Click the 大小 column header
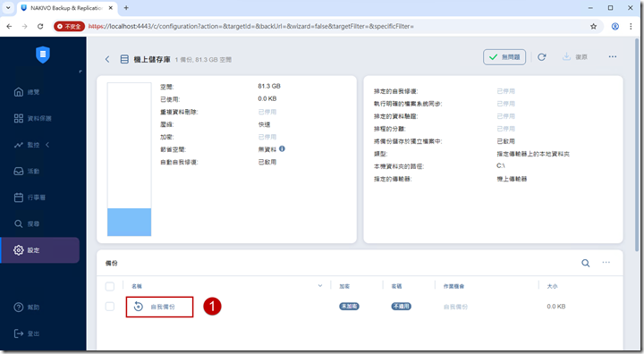Viewport: 644px width, 354px height. pos(552,286)
